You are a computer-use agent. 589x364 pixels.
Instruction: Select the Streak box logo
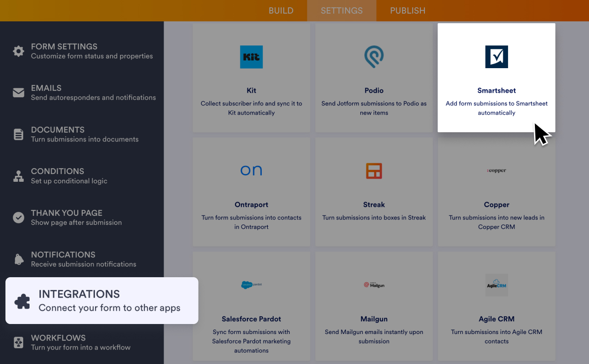[374, 171]
